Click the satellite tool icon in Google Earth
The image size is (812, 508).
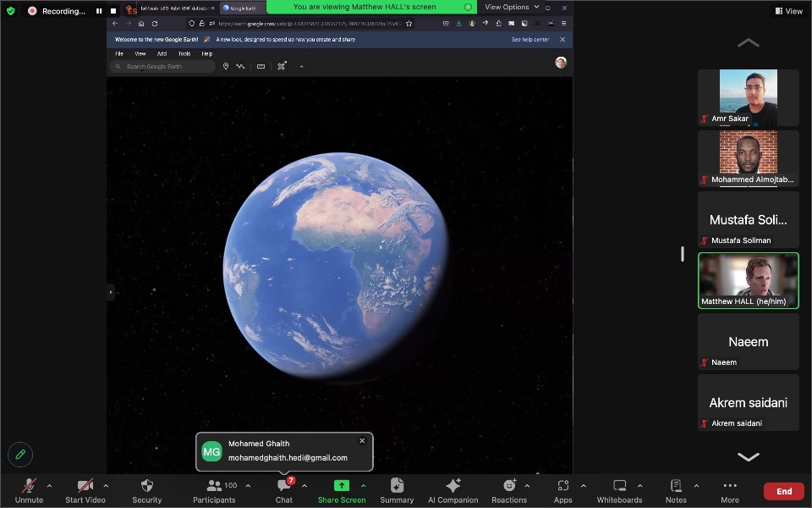click(x=282, y=66)
